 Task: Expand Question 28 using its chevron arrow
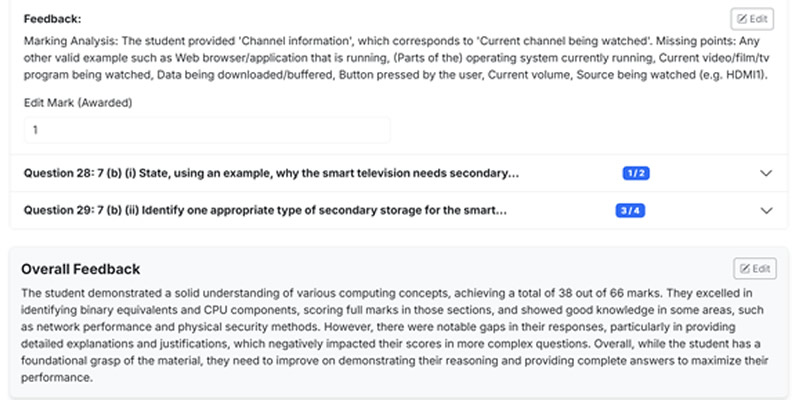[x=766, y=173]
